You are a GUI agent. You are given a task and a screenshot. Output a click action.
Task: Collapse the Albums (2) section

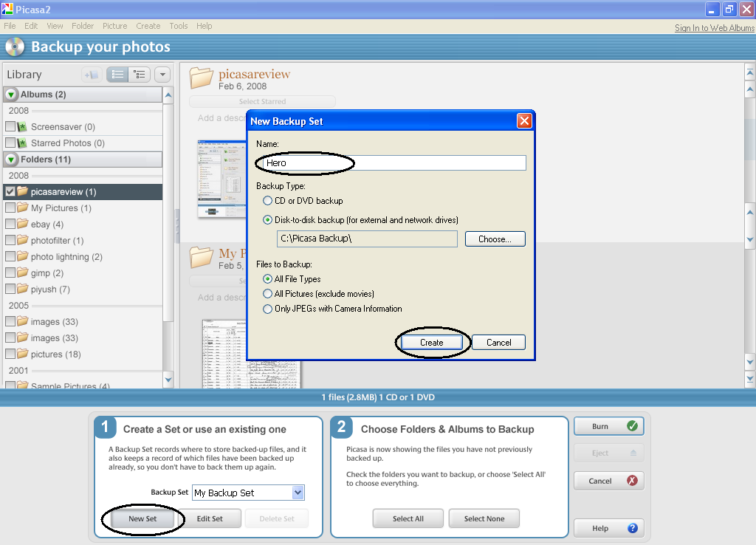(x=12, y=95)
